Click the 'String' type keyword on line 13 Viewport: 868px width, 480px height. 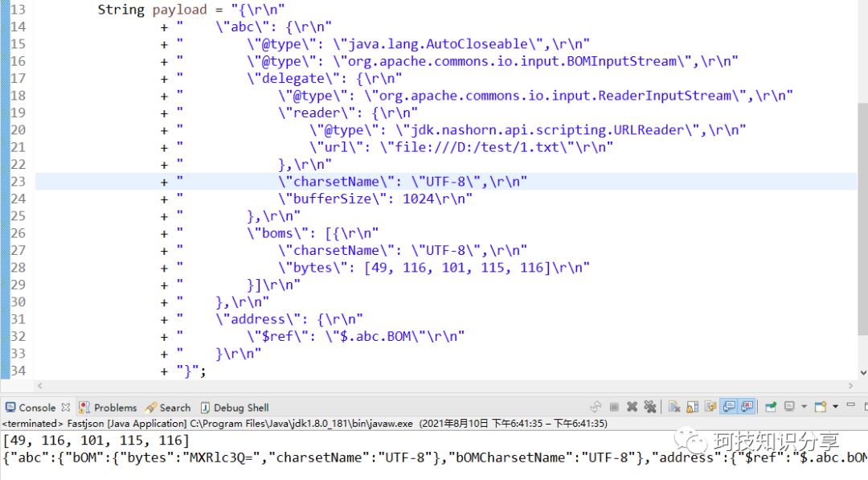121,10
